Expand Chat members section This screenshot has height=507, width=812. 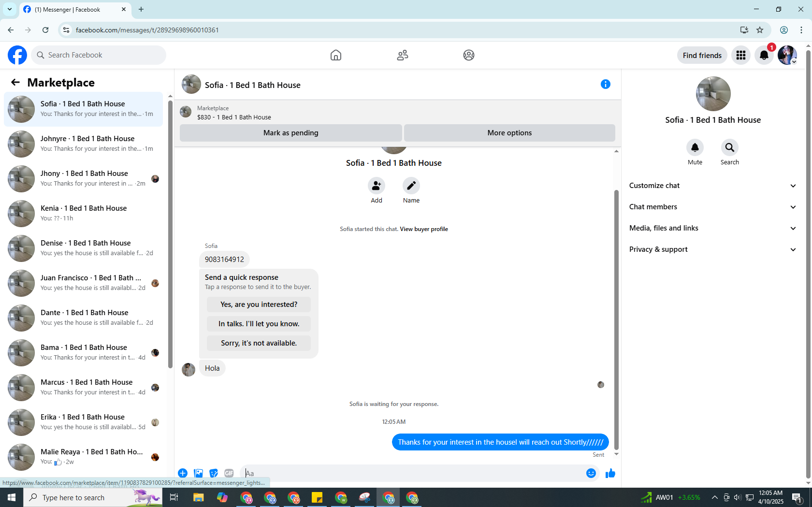[x=713, y=207]
